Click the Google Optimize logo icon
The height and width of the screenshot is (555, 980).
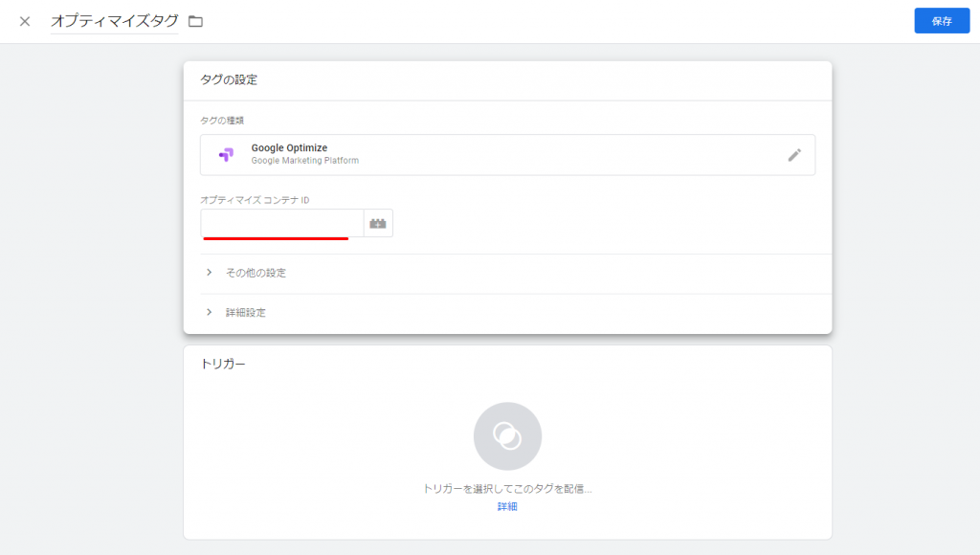coord(226,154)
